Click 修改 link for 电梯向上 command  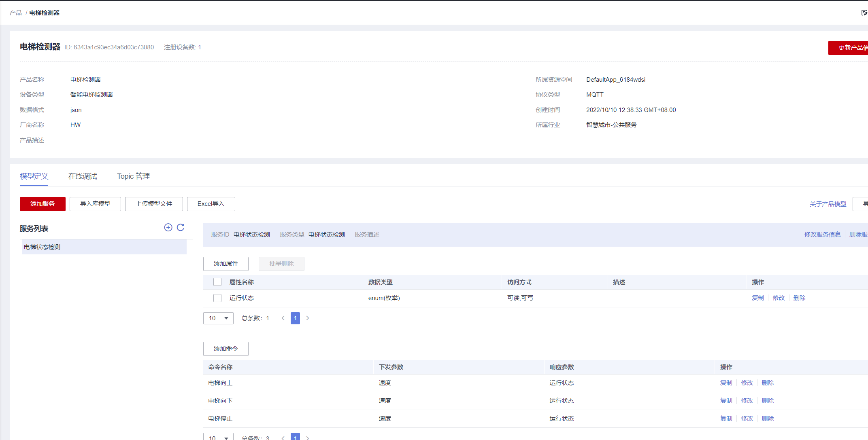pos(747,383)
